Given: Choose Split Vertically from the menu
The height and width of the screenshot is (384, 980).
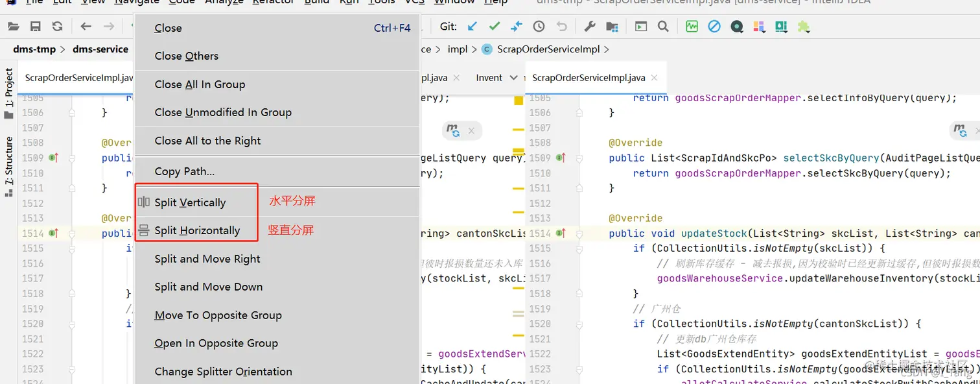Looking at the screenshot, I should point(277,202).
